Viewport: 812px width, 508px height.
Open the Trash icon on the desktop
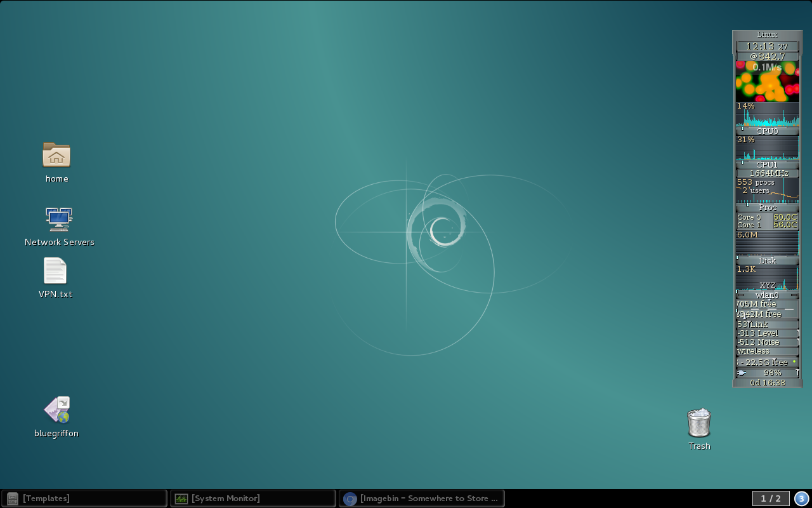(699, 423)
